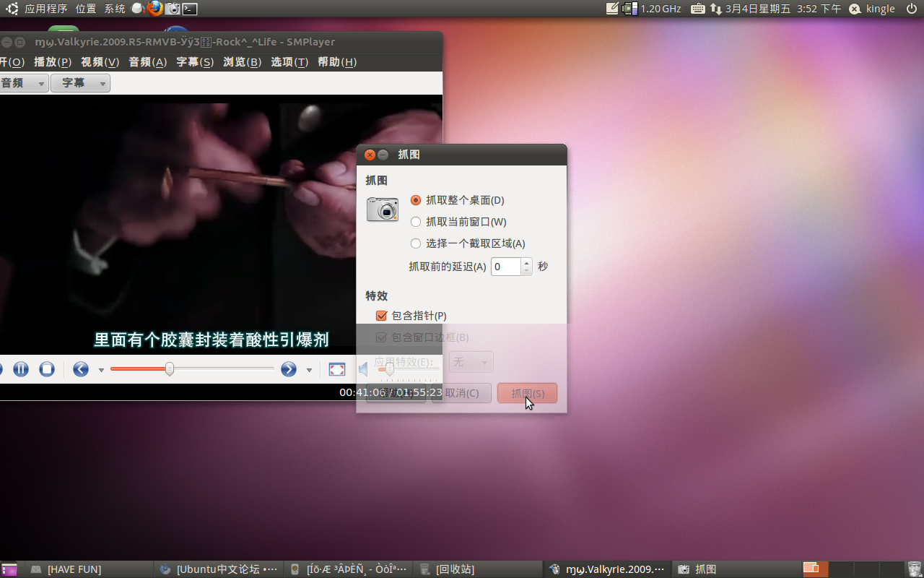
Task: Open rewind options dropdown arrow
Action: pos(101,370)
